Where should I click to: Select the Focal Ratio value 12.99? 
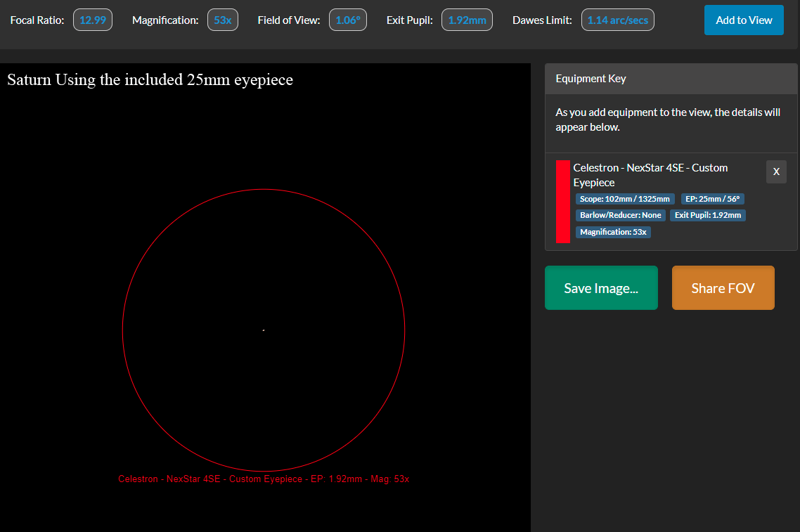[93, 20]
